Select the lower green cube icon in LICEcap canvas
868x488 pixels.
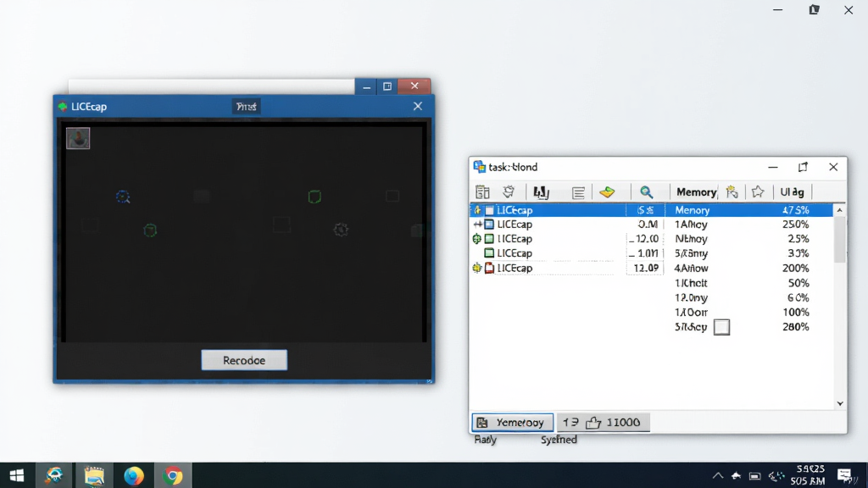pyautogui.click(x=150, y=230)
